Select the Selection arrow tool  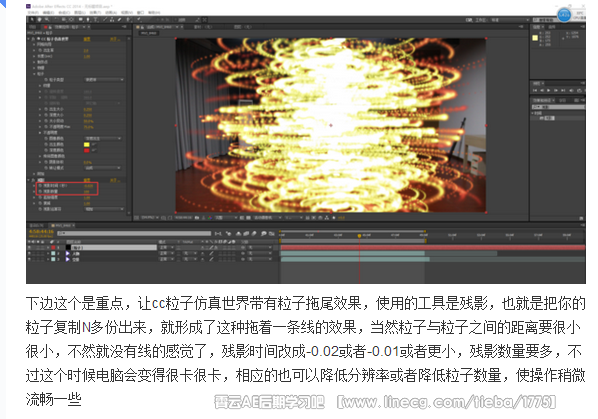[x=32, y=19]
